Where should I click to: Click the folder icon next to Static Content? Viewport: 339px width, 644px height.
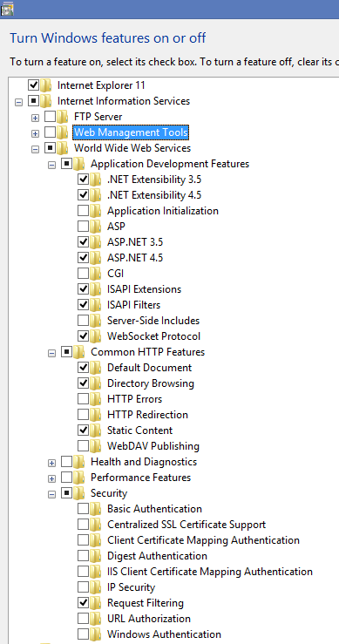[96, 430]
